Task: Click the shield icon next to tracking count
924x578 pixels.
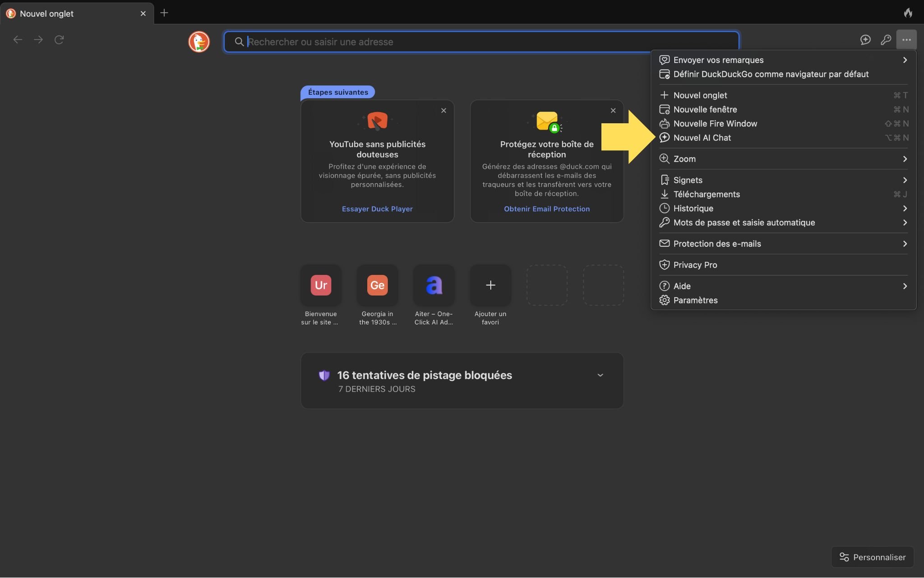Action: [x=324, y=375]
